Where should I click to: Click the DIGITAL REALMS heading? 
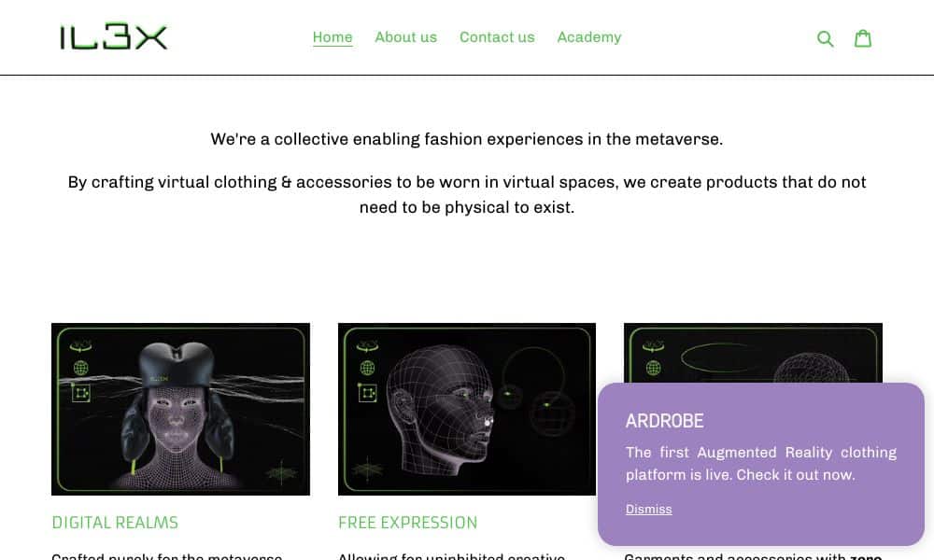115,523
